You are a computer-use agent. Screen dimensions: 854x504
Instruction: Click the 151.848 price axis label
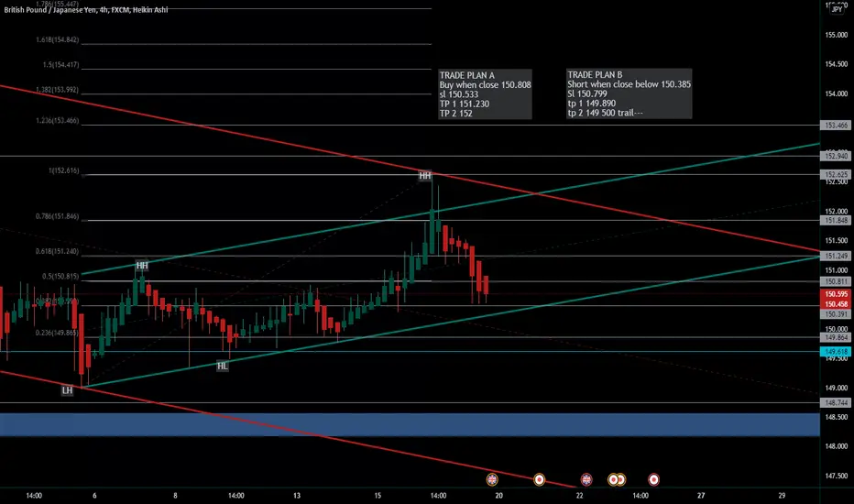coord(836,220)
